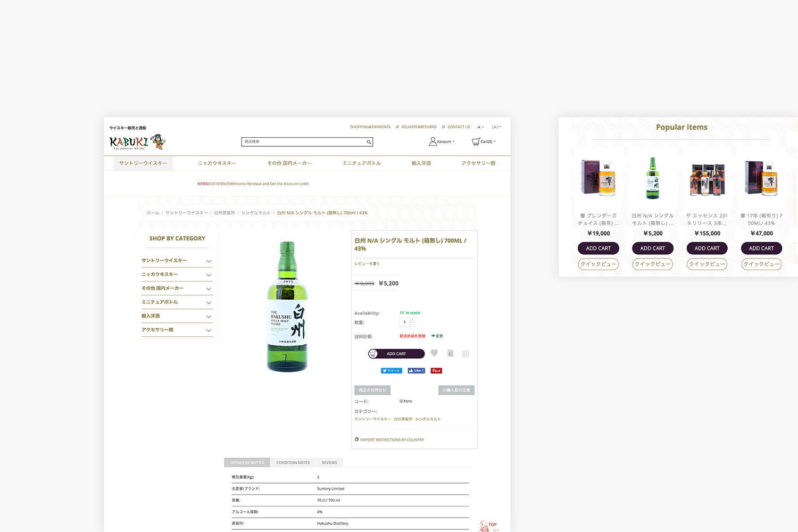Increase quantity with plus stepper
This screenshot has width=798, height=532.
pos(412,320)
